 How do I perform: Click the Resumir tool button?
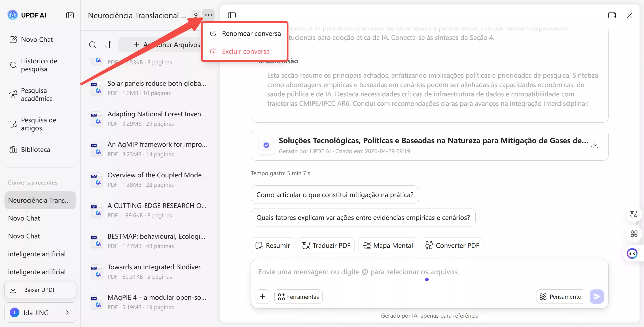[273, 246]
